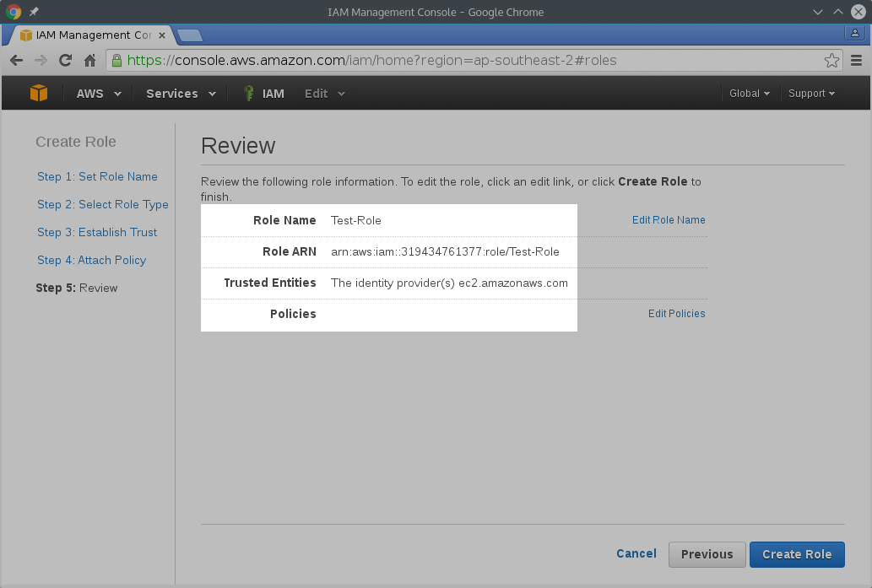
Task: Expand the AWS dropdown menu
Action: [99, 94]
